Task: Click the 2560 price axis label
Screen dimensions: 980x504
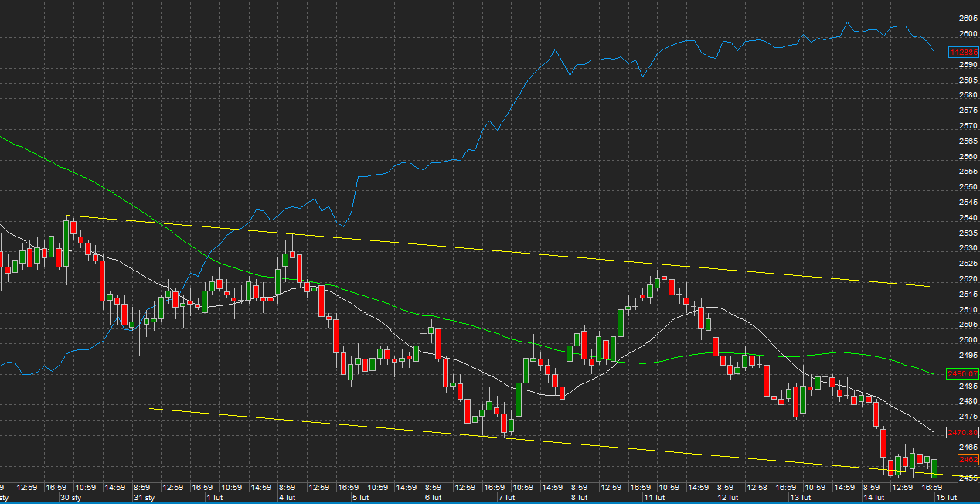Action: 968,156
